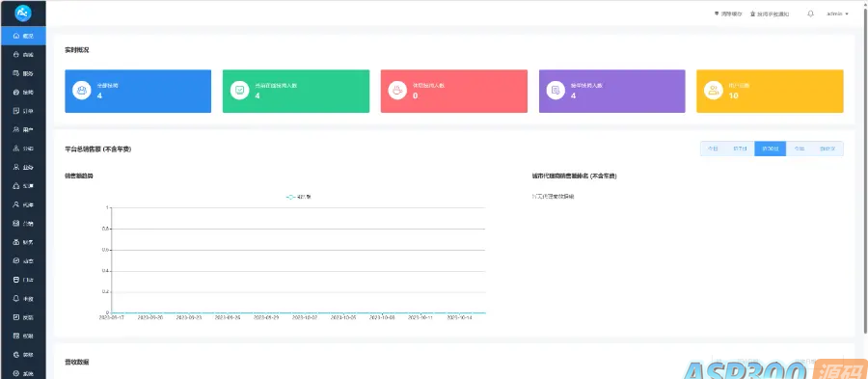This screenshot has height=379, width=868.
Task: Click the coffee cup icon on red card
Action: tap(397, 91)
